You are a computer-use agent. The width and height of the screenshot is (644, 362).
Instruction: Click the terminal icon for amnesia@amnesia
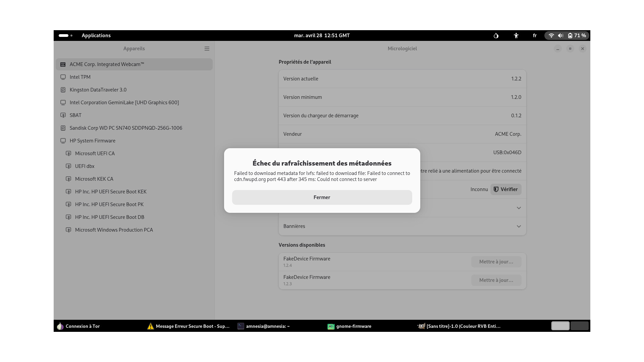point(240,326)
